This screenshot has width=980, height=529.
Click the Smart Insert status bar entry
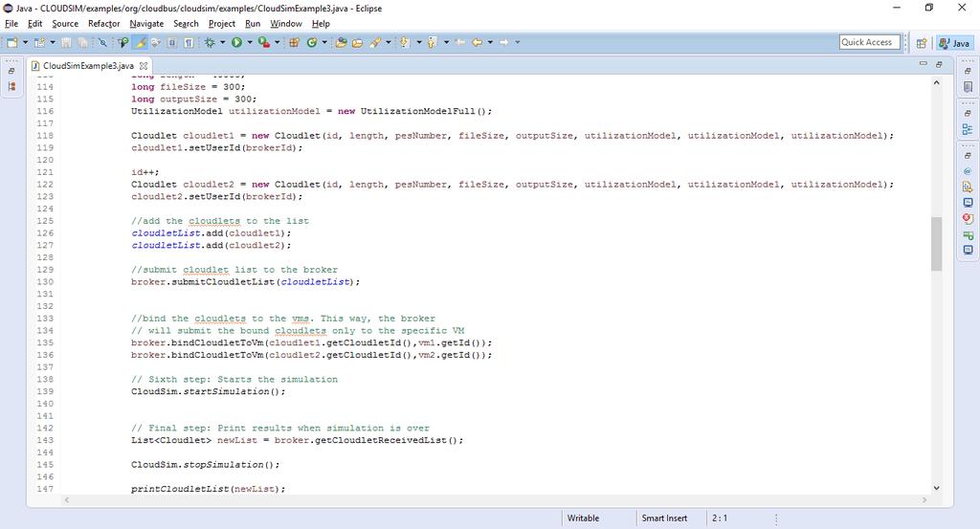tap(664, 518)
